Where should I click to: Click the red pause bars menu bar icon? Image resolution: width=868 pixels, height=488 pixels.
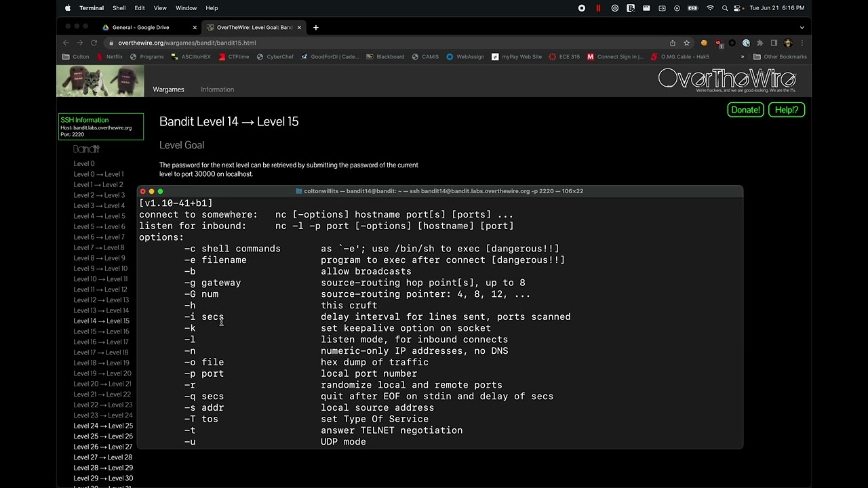pos(598,8)
